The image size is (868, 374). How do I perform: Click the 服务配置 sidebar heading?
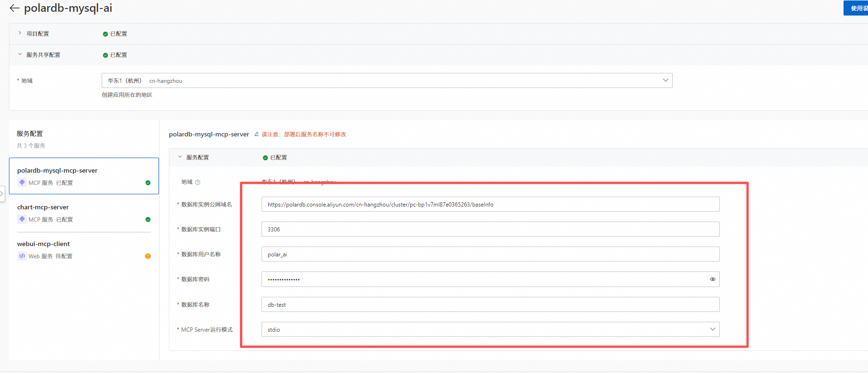30,134
